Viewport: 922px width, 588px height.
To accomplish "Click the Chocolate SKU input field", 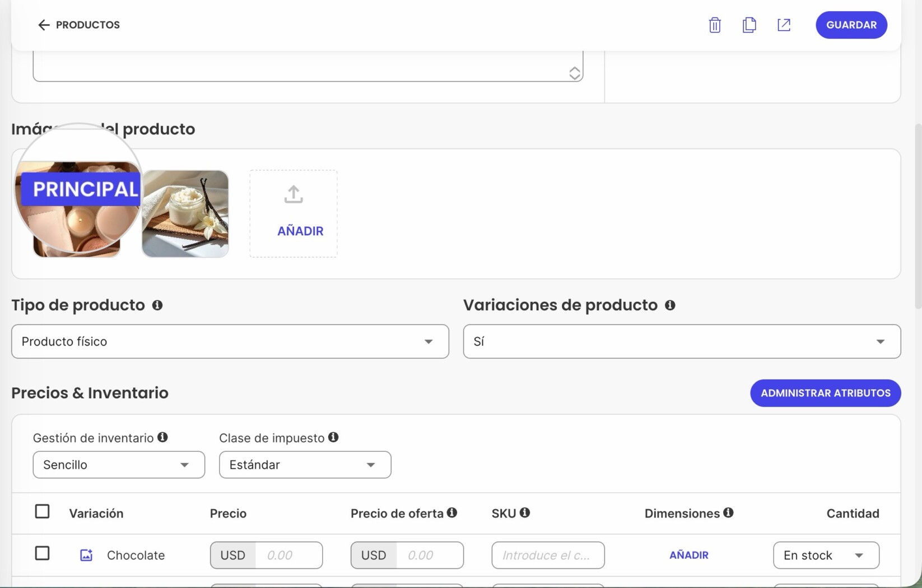I will 548,555.
